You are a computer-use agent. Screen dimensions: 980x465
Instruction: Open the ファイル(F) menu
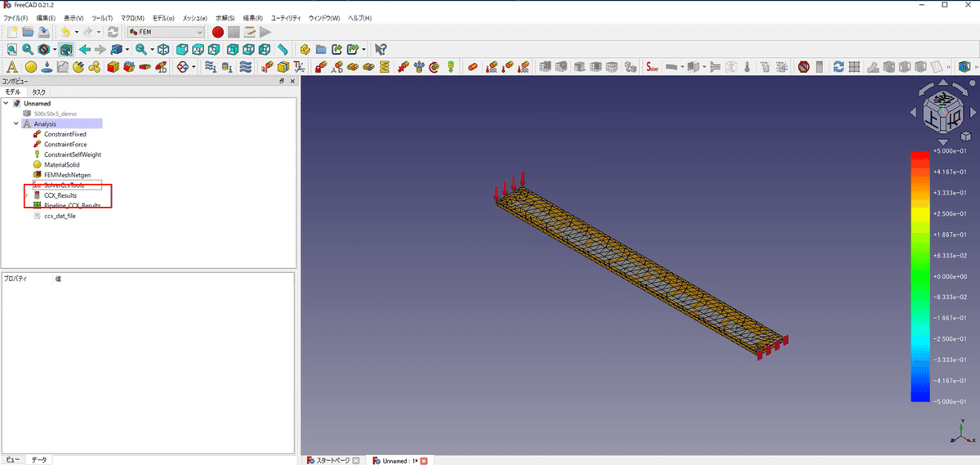[x=16, y=17]
